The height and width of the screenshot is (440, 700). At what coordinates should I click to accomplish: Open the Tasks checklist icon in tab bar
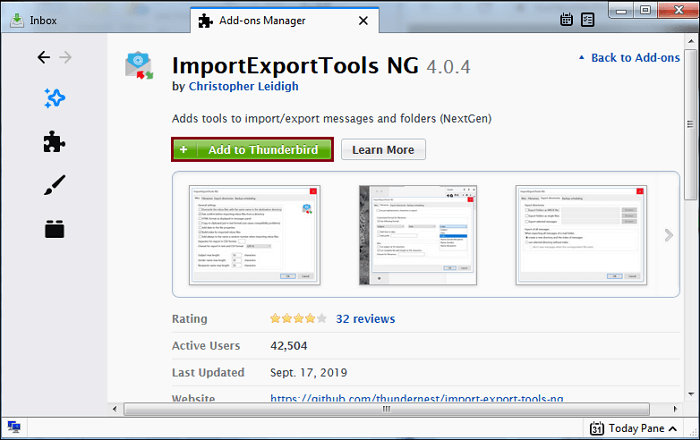[588, 20]
